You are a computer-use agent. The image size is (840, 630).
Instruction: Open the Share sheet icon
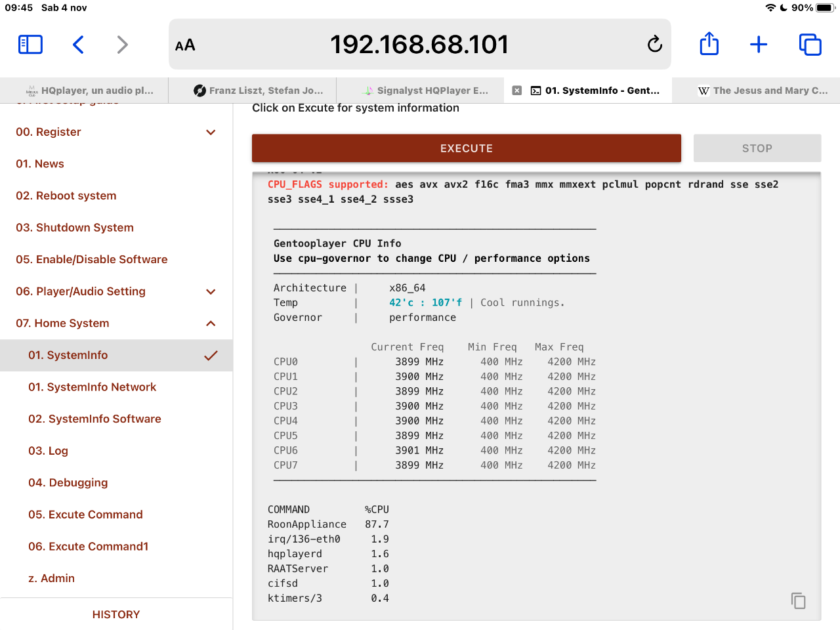[709, 45]
